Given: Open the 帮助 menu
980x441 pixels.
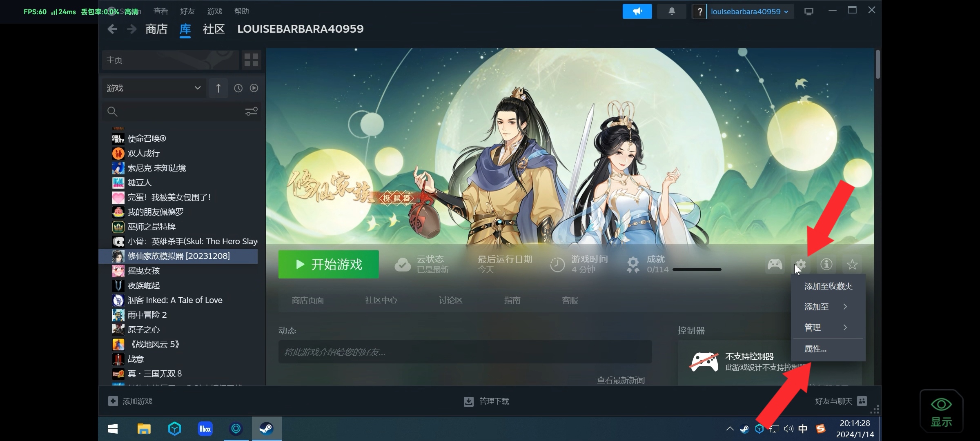Looking at the screenshot, I should 241,11.
